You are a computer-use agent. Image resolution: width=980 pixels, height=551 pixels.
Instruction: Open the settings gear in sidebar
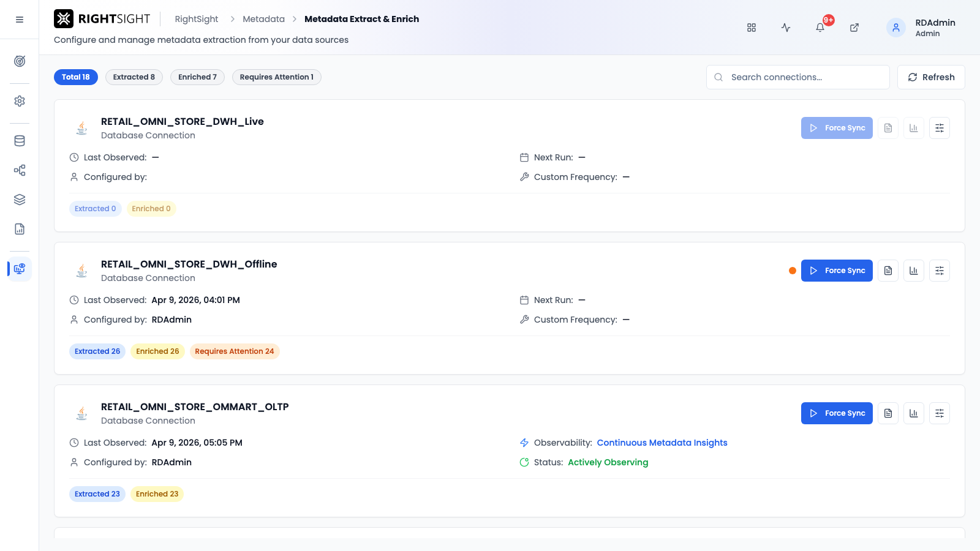pos(20,101)
